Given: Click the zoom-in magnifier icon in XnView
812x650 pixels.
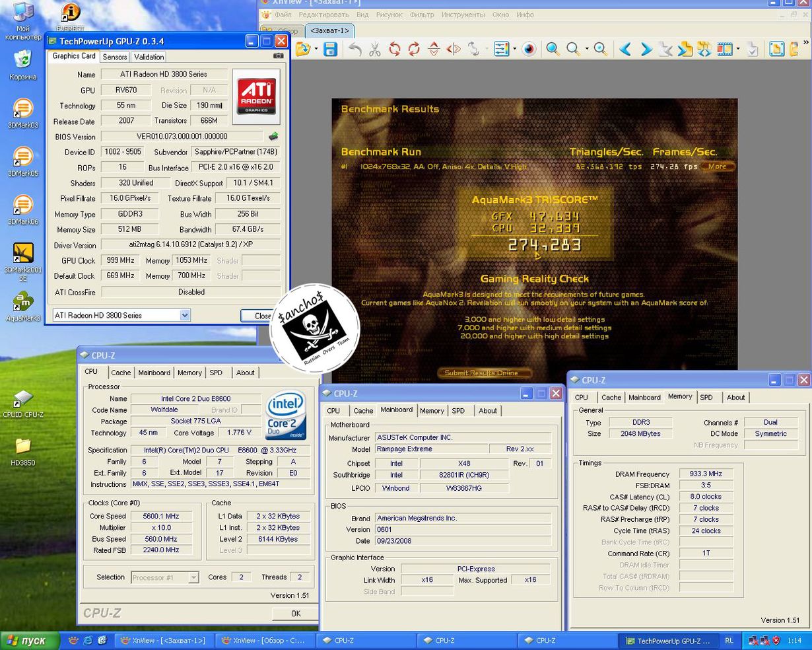Looking at the screenshot, I should pyautogui.click(x=553, y=49).
